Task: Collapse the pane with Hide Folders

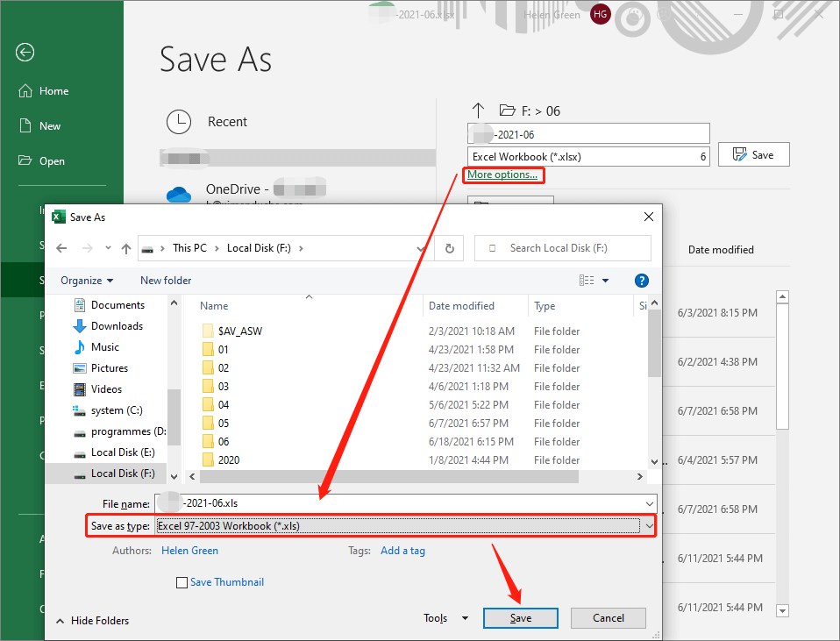Action: click(93, 621)
